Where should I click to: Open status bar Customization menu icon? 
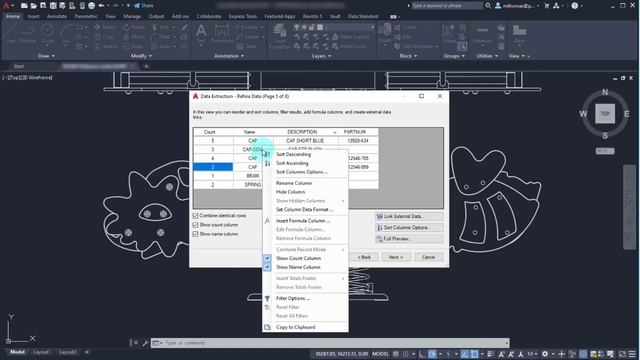tap(632, 354)
